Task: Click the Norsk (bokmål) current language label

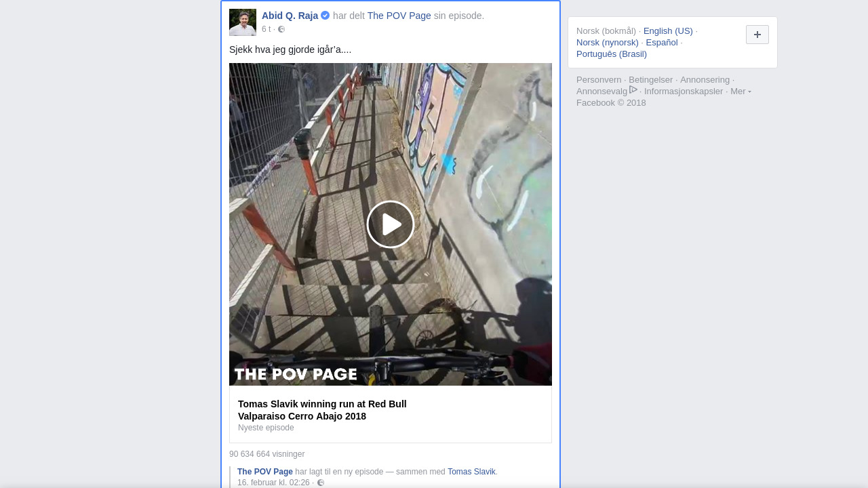Action: pos(606,30)
